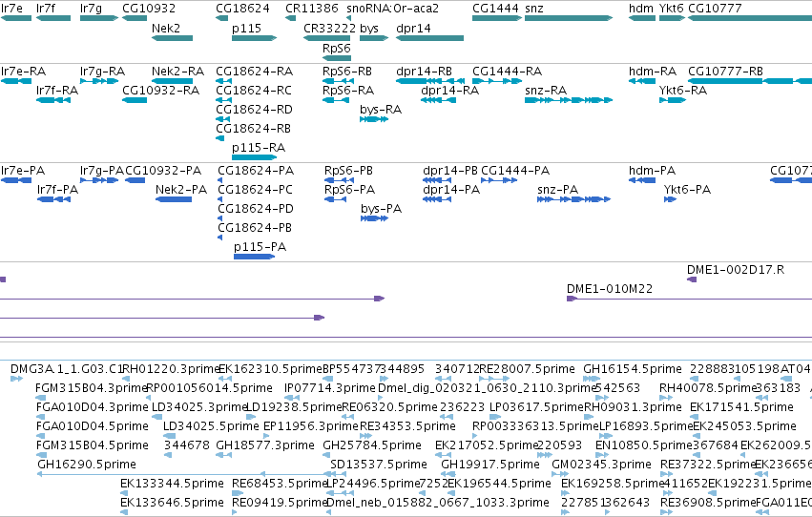
Task: Select the Nek2 gene bar
Action: point(173,38)
